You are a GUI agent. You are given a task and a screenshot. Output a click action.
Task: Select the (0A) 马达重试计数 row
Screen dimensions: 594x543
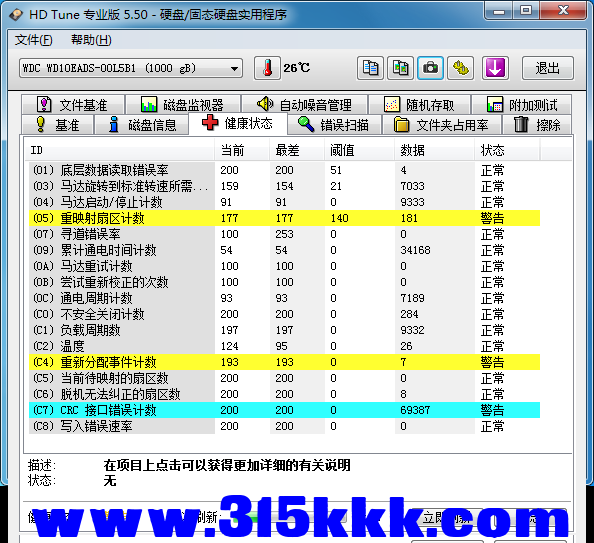point(284,266)
